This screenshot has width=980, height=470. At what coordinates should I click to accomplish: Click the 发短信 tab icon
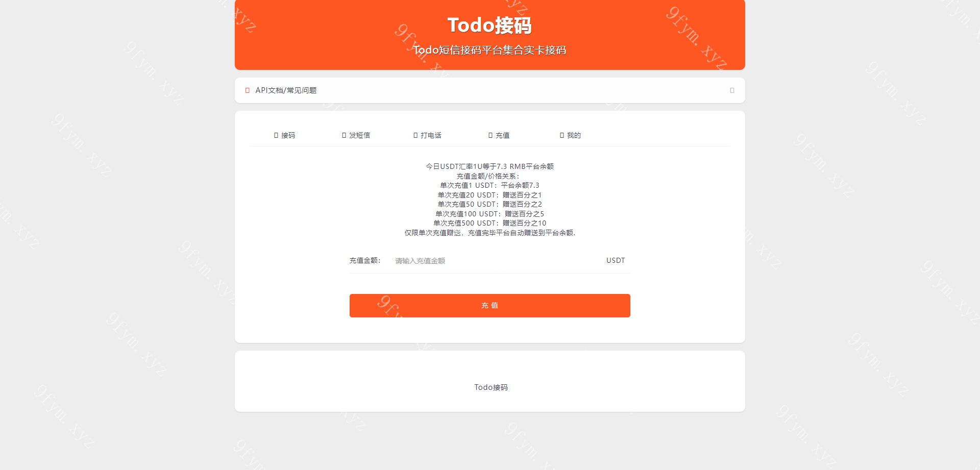point(344,135)
